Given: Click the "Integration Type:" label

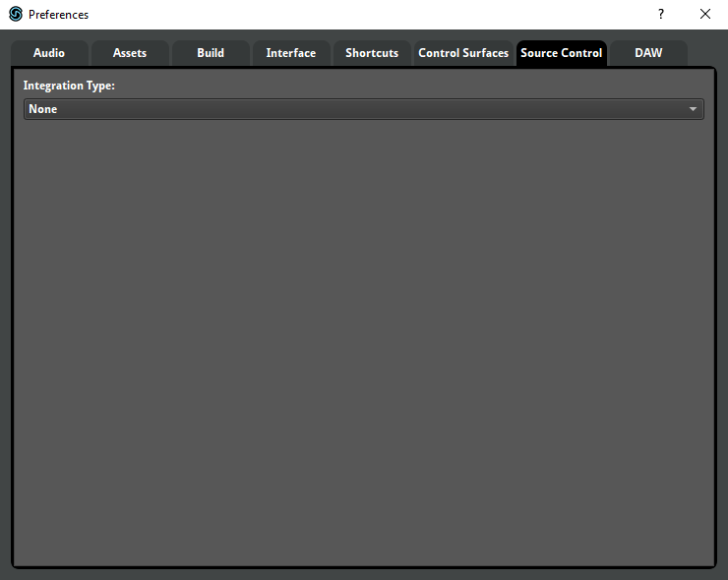Looking at the screenshot, I should (69, 87).
